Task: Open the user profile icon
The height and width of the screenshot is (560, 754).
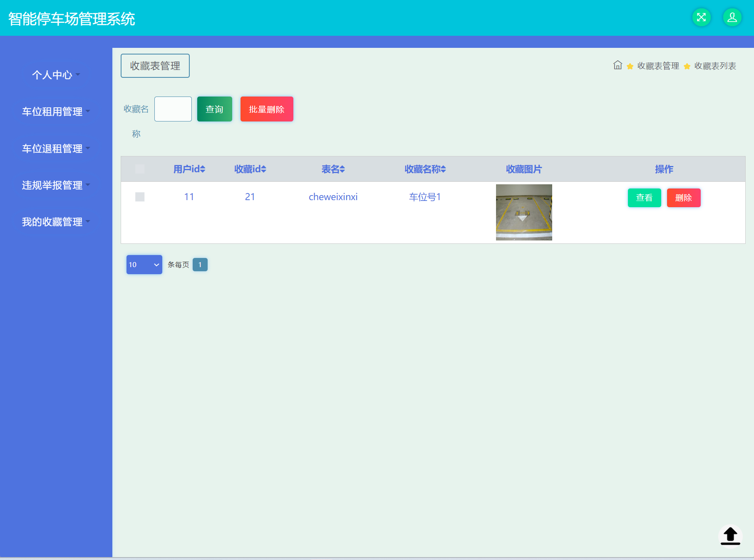Action: tap(732, 17)
